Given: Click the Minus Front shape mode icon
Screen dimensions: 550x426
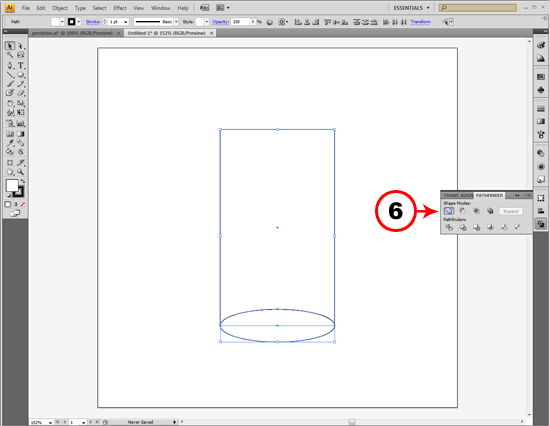Looking at the screenshot, I should click(x=463, y=211).
